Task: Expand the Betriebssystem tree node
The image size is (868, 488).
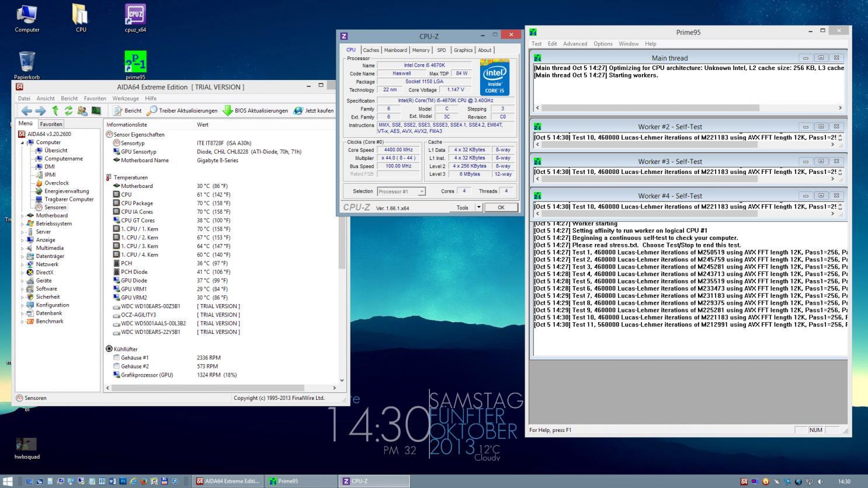Action: click(x=23, y=224)
